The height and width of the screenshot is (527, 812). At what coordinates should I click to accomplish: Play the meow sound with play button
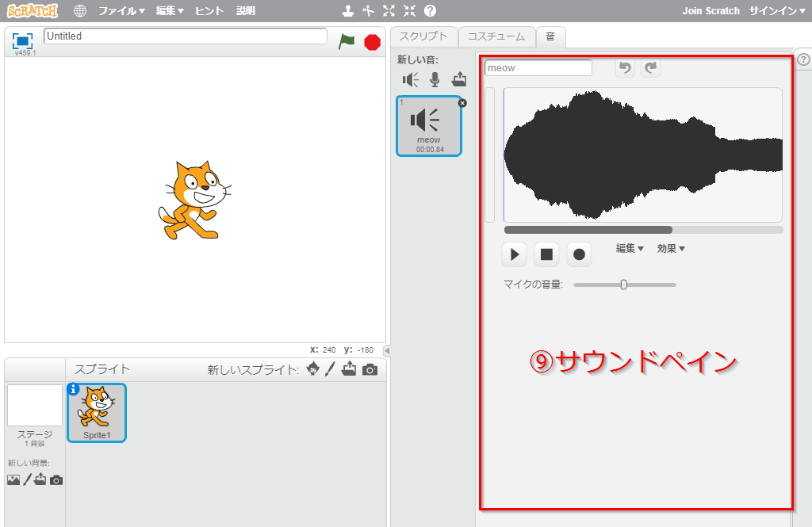514,254
